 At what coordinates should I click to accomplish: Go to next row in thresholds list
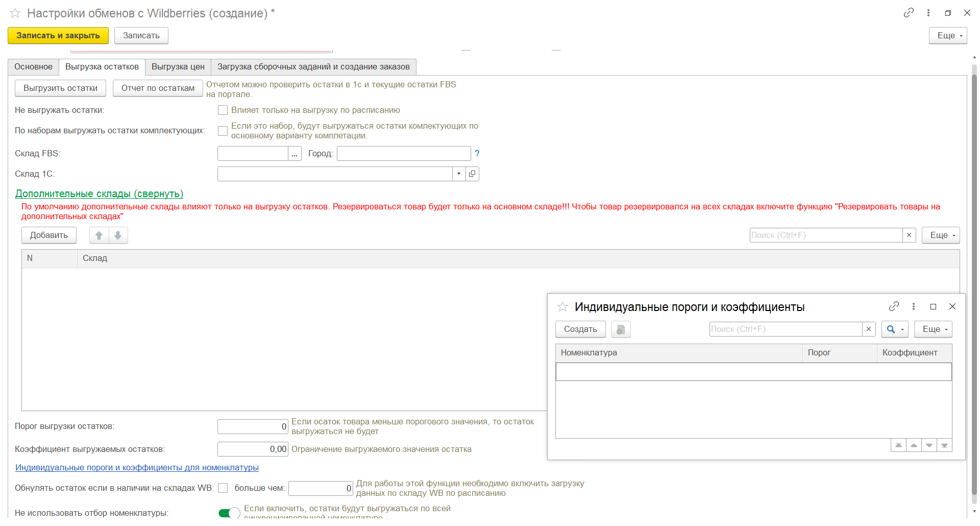click(929, 445)
